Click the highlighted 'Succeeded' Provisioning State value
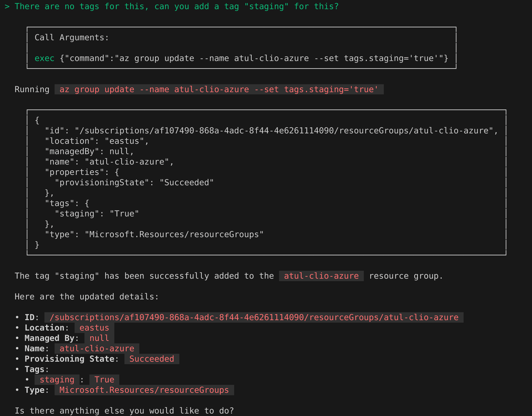 tap(152, 359)
